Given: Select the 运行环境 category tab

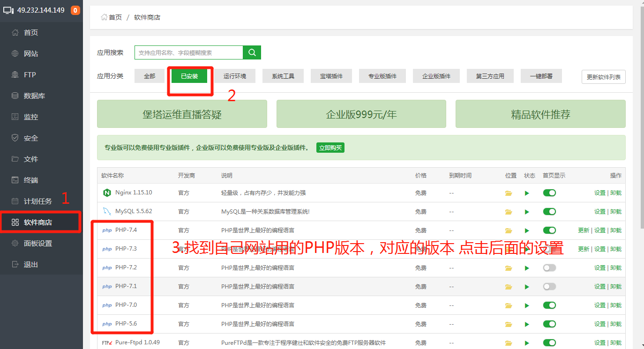Looking at the screenshot, I should click(x=235, y=76).
